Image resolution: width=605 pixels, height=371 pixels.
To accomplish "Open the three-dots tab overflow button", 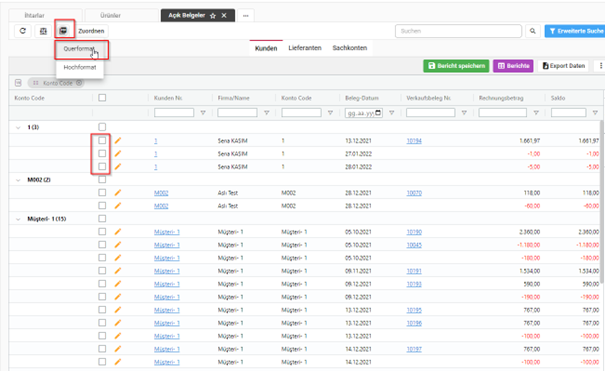I will 246,16.
